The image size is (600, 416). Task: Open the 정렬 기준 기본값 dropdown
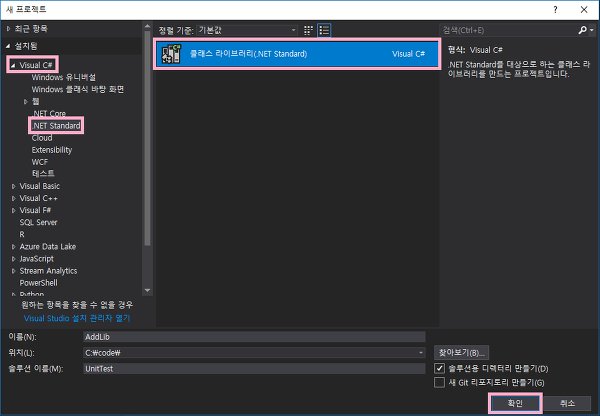pyautogui.click(x=247, y=30)
